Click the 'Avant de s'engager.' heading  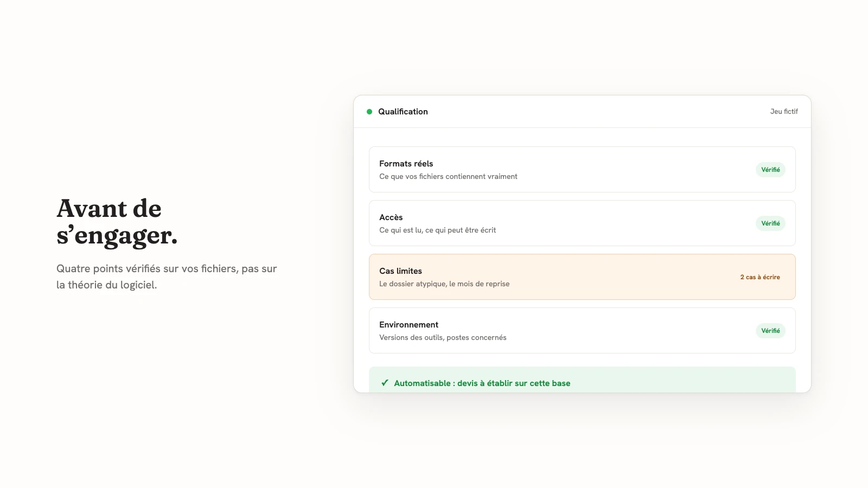(117, 222)
